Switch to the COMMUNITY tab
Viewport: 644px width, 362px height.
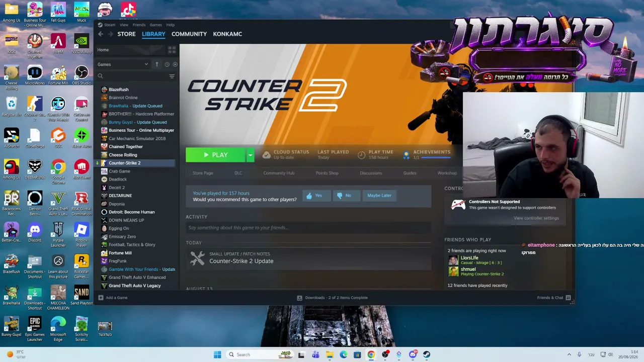point(189,34)
